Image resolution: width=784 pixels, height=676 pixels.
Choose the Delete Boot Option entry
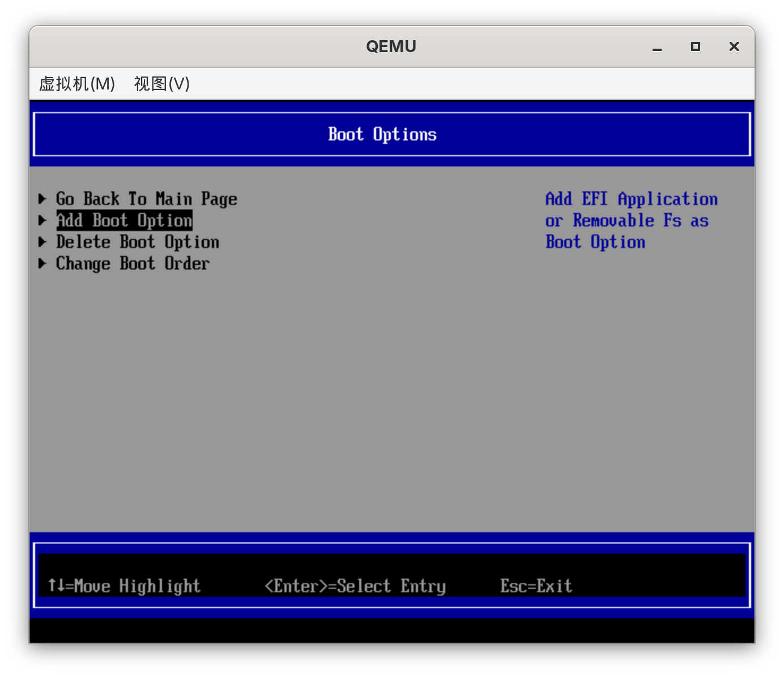tap(137, 242)
